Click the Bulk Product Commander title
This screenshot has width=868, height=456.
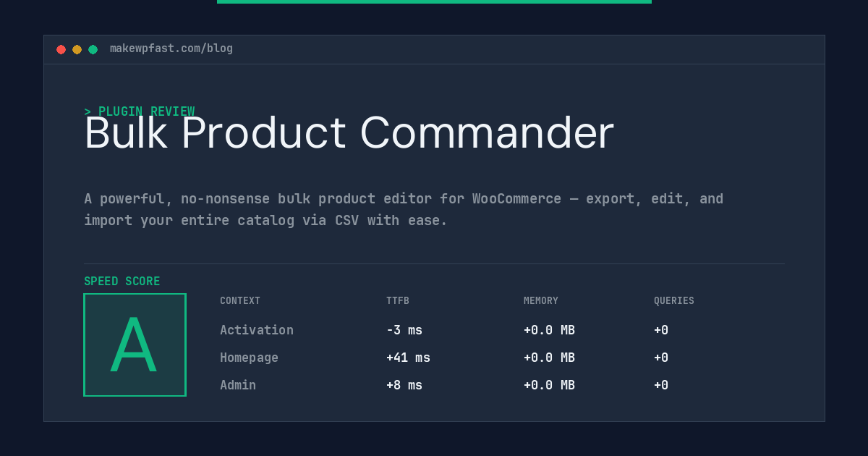click(x=349, y=133)
